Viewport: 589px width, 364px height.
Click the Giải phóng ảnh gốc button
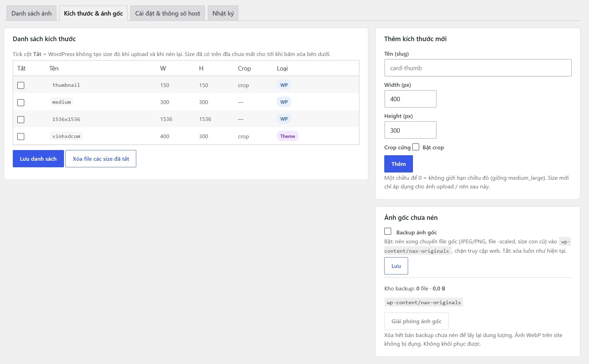[416, 321]
